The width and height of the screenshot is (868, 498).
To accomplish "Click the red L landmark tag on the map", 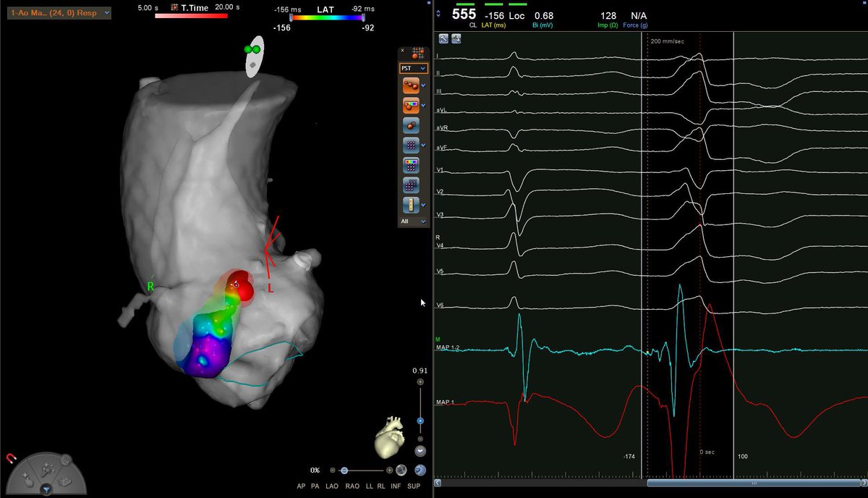I will [271, 288].
